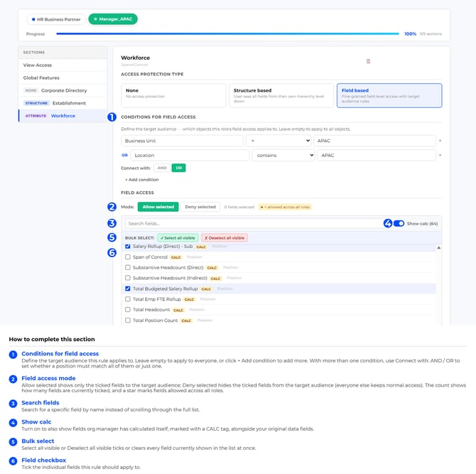Viewport: 476px width, 474px height.
Task: Check the Span of Control field
Action: 128,257
